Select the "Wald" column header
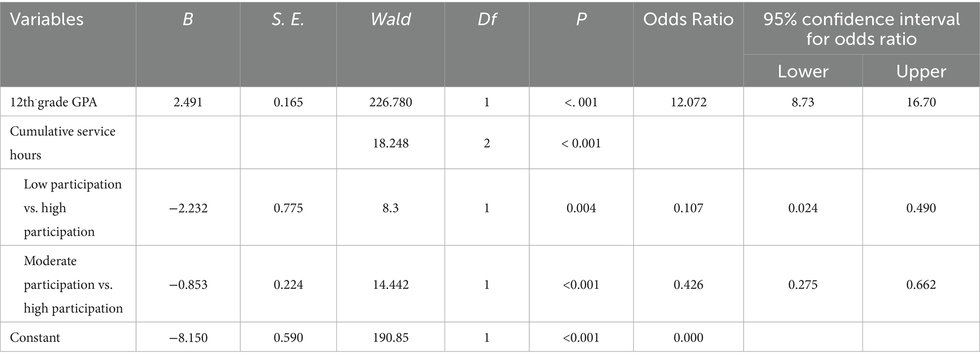The height and width of the screenshot is (360, 980). click(390, 19)
